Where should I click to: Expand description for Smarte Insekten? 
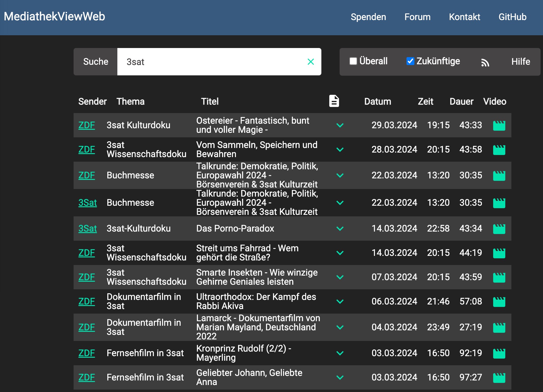[x=340, y=277]
